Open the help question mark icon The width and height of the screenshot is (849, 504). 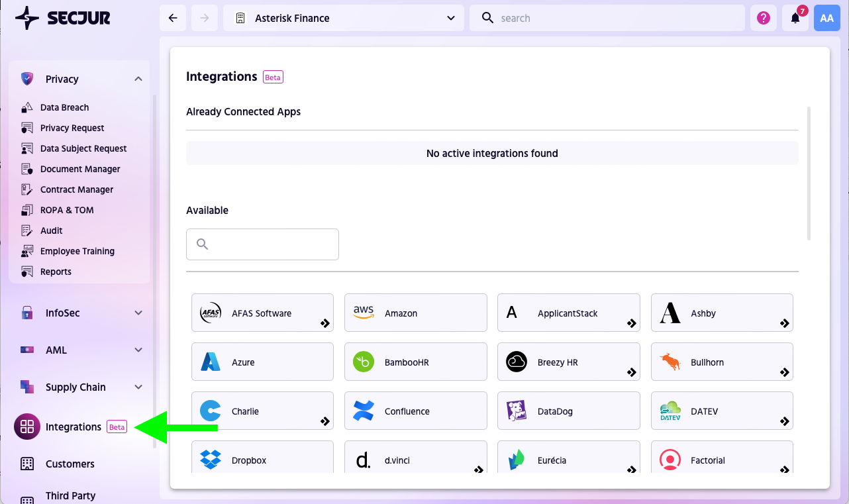(764, 18)
